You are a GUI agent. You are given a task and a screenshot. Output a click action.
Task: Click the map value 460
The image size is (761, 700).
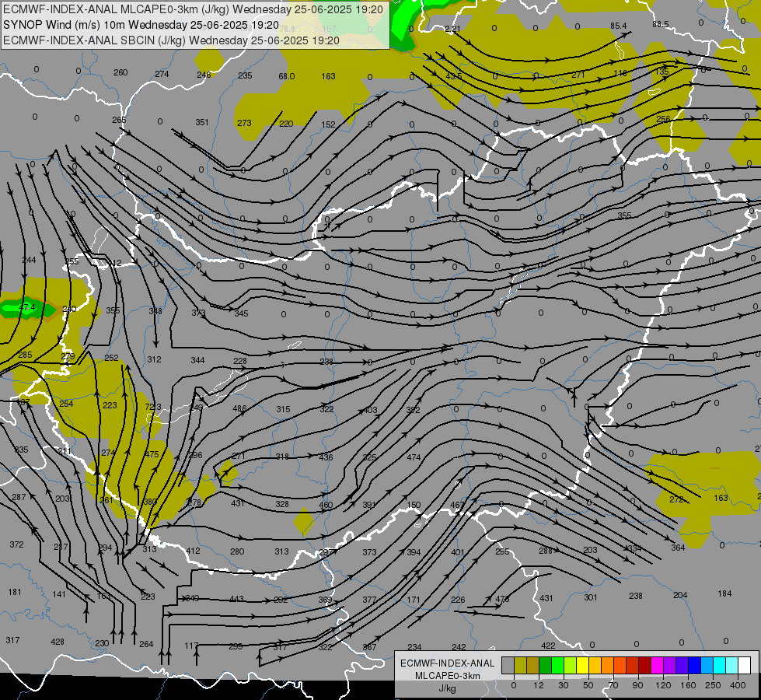[326, 506]
